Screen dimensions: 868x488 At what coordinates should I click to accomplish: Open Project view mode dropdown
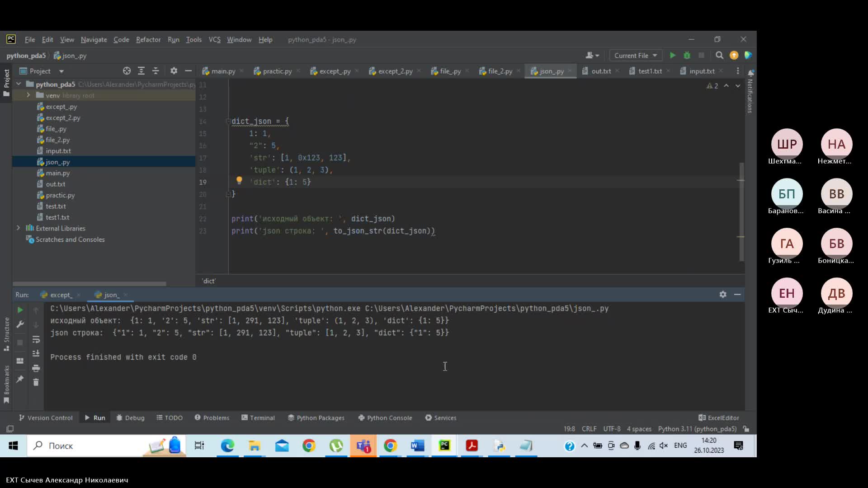click(x=61, y=71)
